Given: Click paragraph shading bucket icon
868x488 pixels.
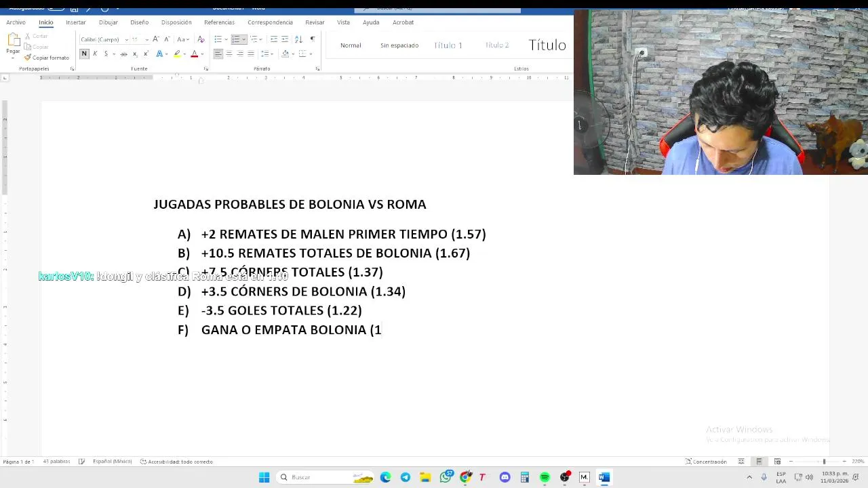Looking at the screenshot, I should (x=285, y=54).
